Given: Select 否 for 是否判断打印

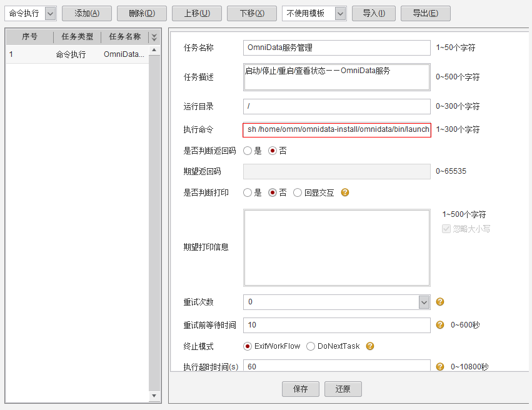Looking at the screenshot, I should (x=273, y=192).
